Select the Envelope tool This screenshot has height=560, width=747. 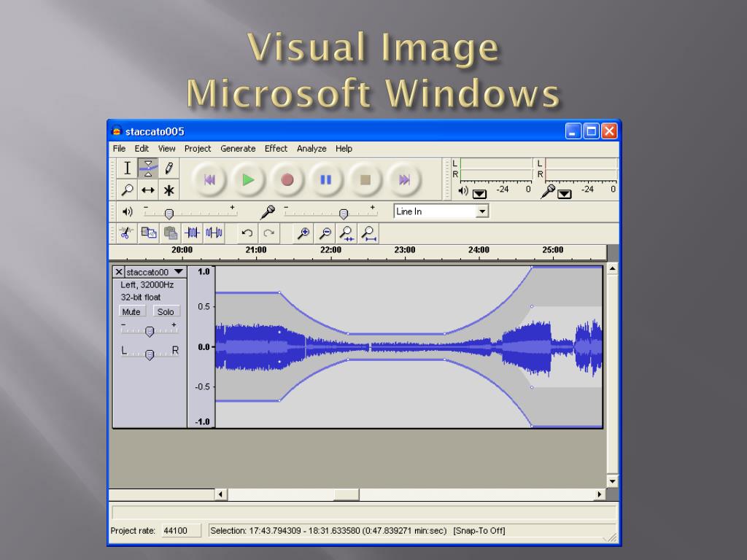pyautogui.click(x=148, y=168)
